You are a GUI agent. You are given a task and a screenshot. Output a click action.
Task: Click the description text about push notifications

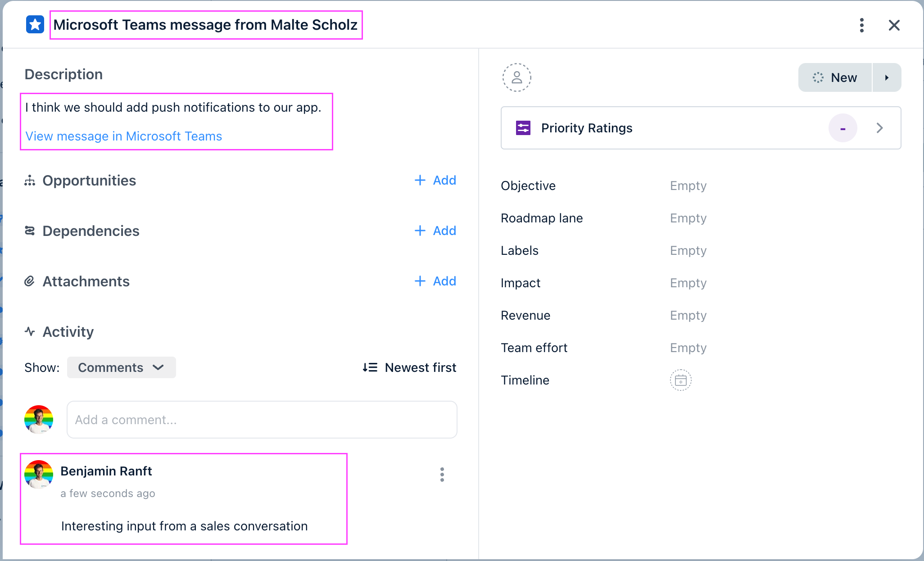[173, 107]
